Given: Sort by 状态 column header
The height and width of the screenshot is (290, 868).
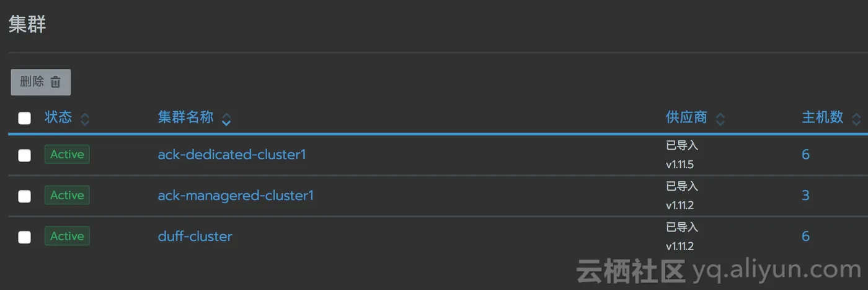Looking at the screenshot, I should click(x=58, y=117).
